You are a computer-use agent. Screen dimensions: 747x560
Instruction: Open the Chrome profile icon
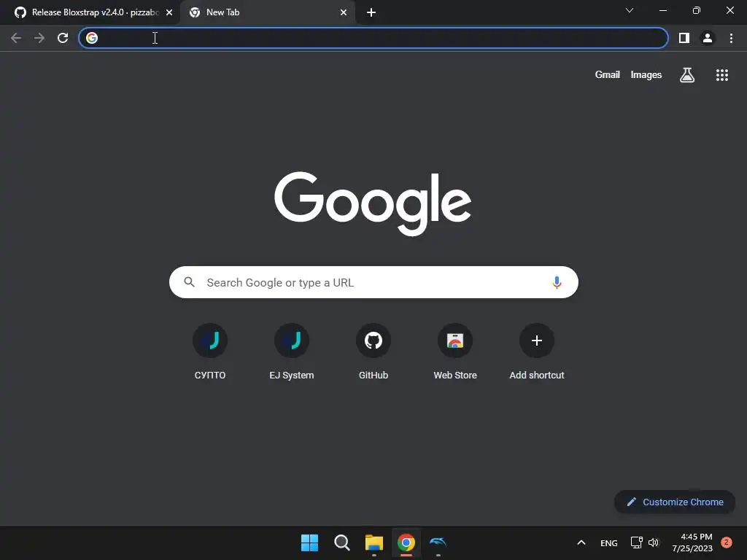pyautogui.click(x=708, y=38)
